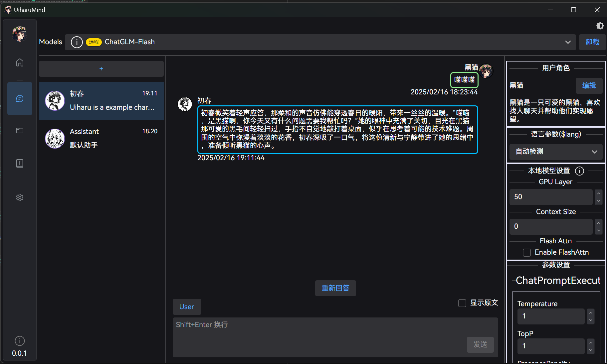Viewport: 607px width, 364px height.
Task: Click the model info icon beside ChatGLM-Flash
Action: tap(77, 42)
